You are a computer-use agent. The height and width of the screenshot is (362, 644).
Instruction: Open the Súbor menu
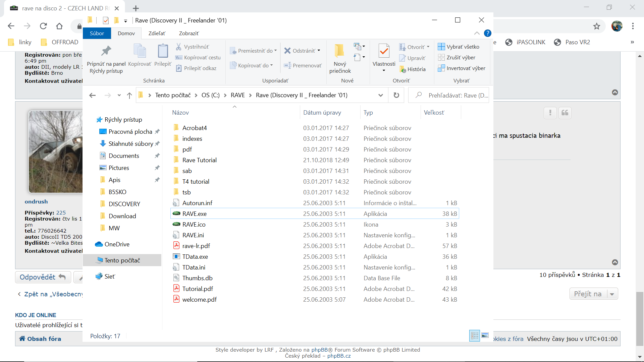click(97, 33)
